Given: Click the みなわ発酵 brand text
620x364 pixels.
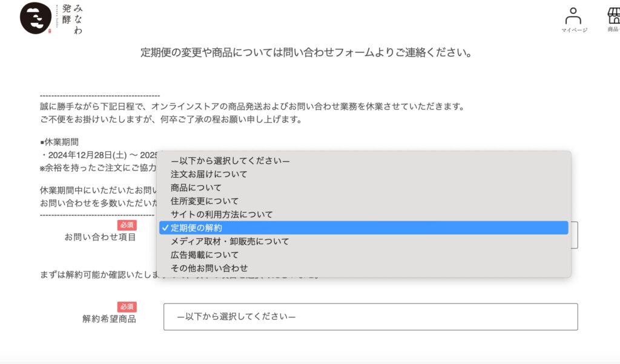Looking at the screenshot, I should pos(72,19).
